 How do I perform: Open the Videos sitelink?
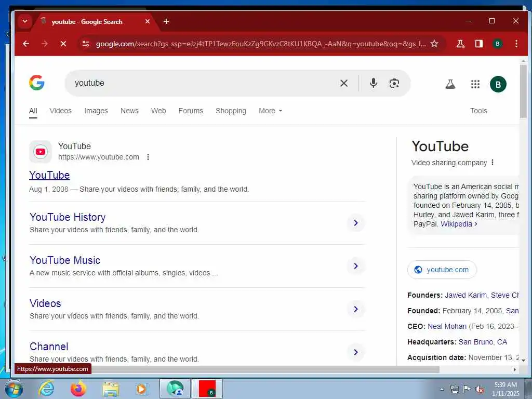point(45,303)
